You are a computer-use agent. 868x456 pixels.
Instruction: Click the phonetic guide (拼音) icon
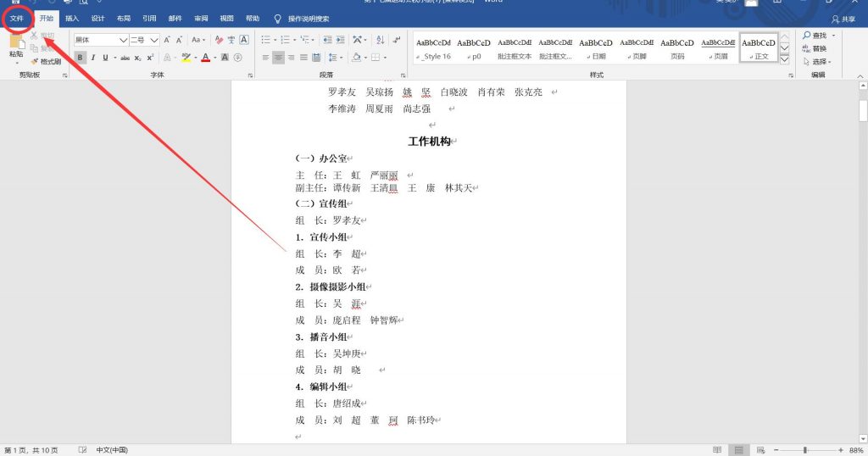tap(231, 40)
